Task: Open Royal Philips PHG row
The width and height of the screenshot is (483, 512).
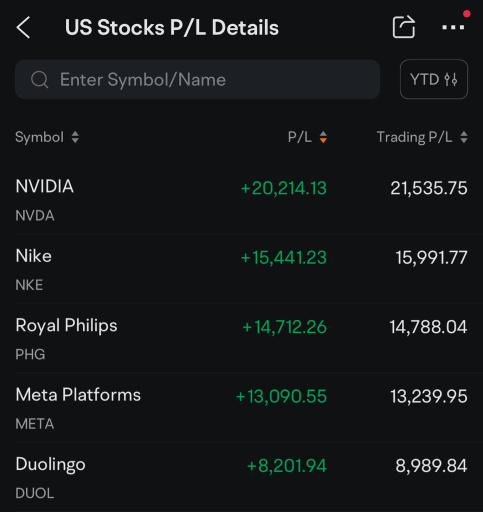Action: (241, 339)
